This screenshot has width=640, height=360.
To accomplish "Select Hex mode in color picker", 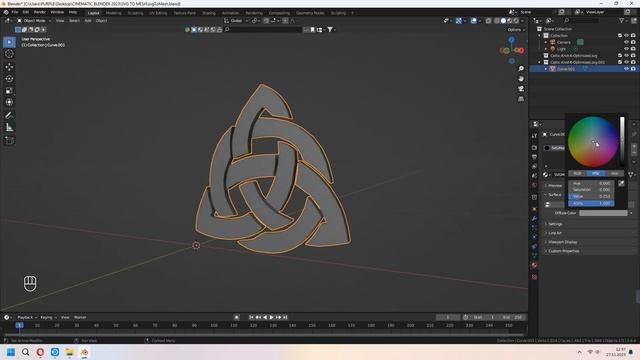I will pyautogui.click(x=615, y=173).
